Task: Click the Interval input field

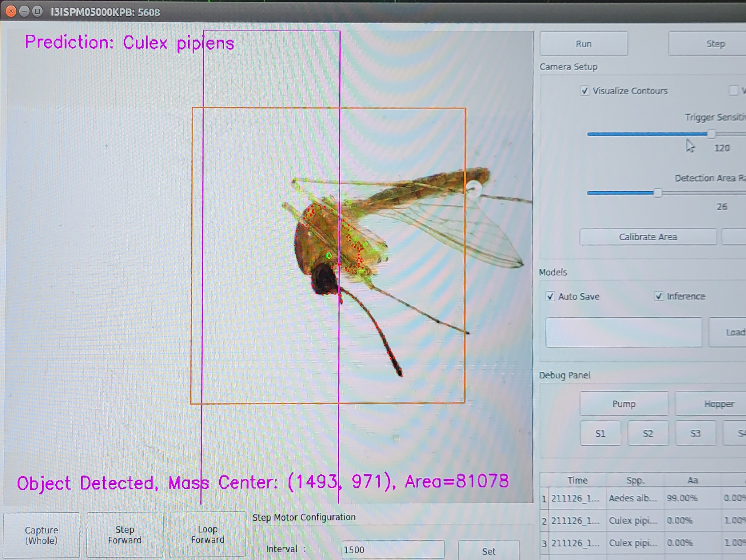Action: 393,550
